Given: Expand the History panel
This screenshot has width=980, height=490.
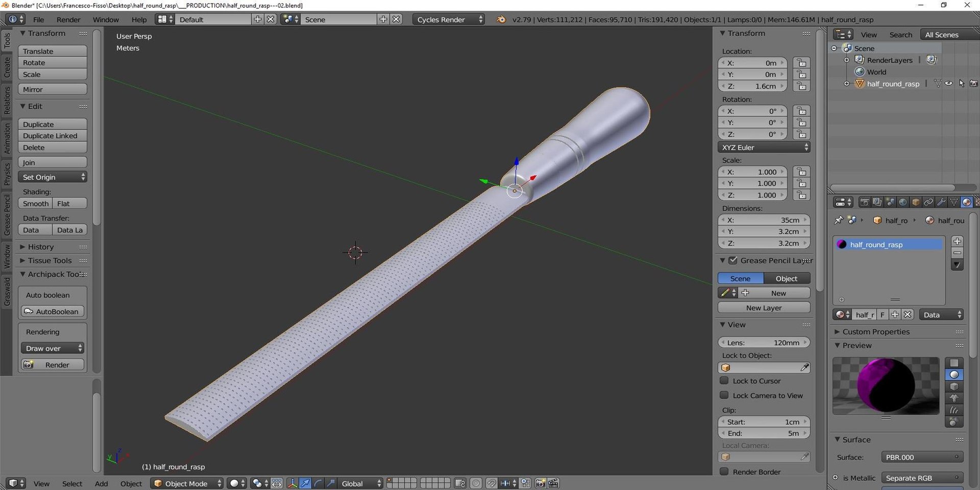Looking at the screenshot, I should [x=40, y=247].
